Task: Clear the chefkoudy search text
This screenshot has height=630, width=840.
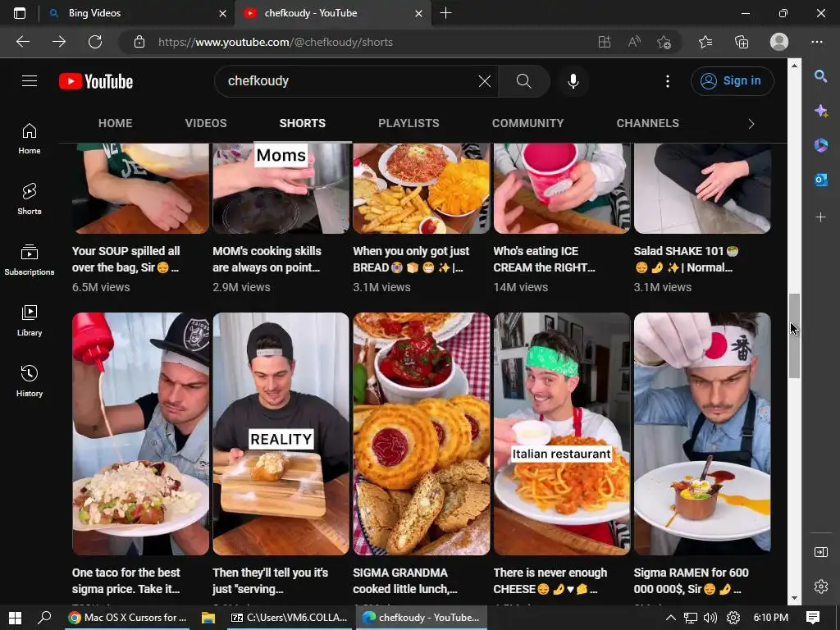Action: point(484,81)
